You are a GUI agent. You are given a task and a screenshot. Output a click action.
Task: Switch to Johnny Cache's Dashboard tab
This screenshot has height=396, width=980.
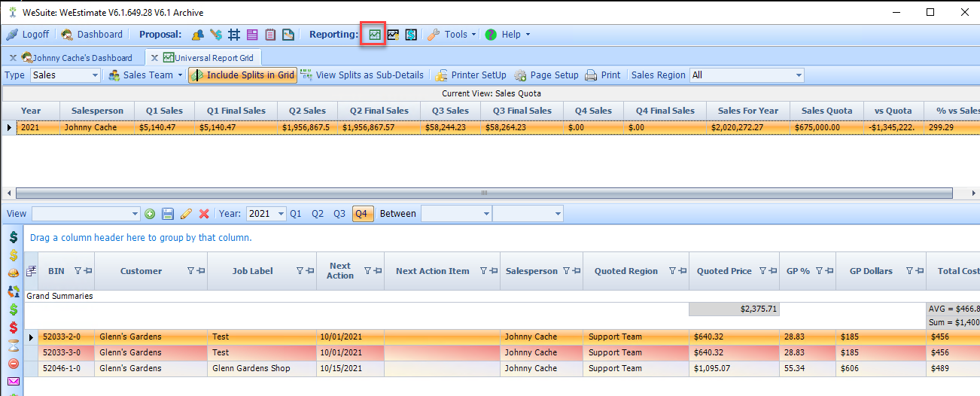tap(77, 58)
